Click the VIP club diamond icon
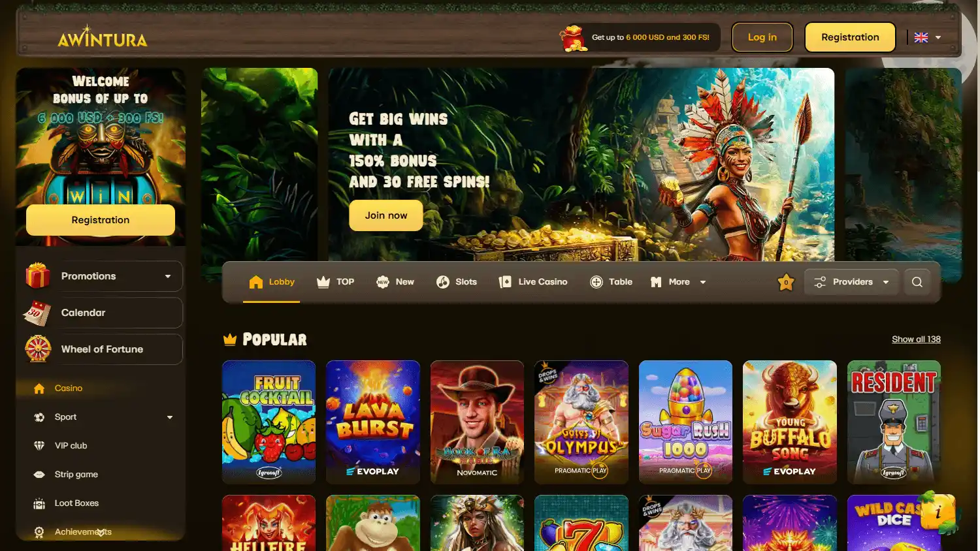980x551 pixels. click(x=39, y=446)
